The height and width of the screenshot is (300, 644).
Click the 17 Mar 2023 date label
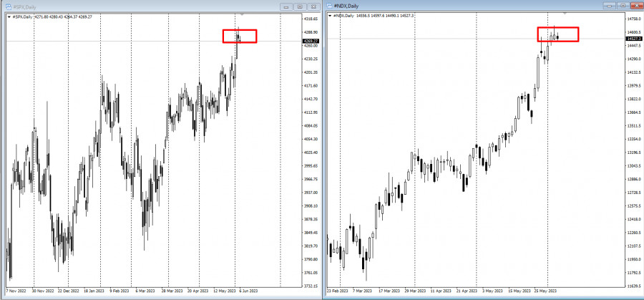click(x=389, y=291)
